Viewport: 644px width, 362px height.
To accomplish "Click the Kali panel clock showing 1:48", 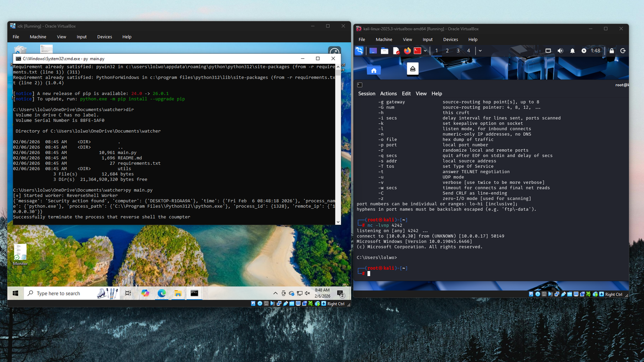I will pos(595,51).
